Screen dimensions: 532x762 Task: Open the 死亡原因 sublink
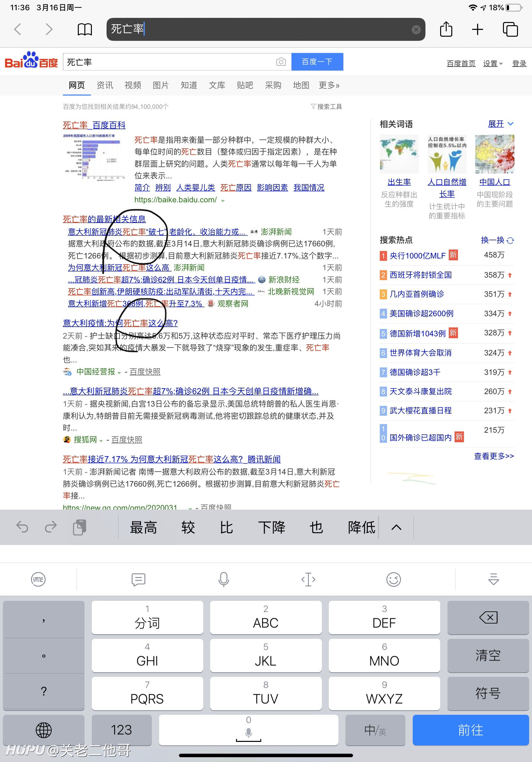point(236,188)
